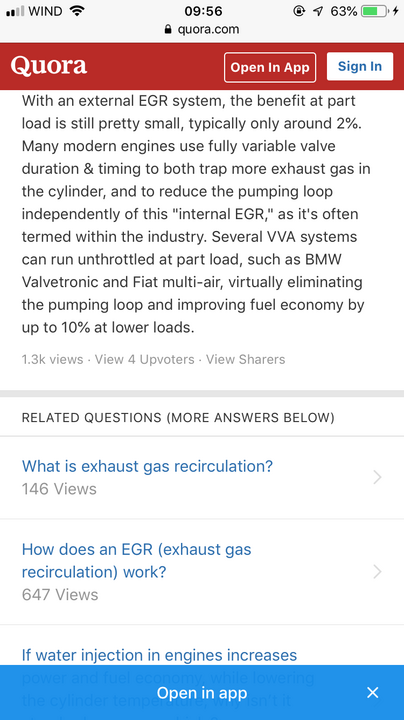
Task: Open 'What is exhaust gas recirculation?' question
Action: (147, 466)
